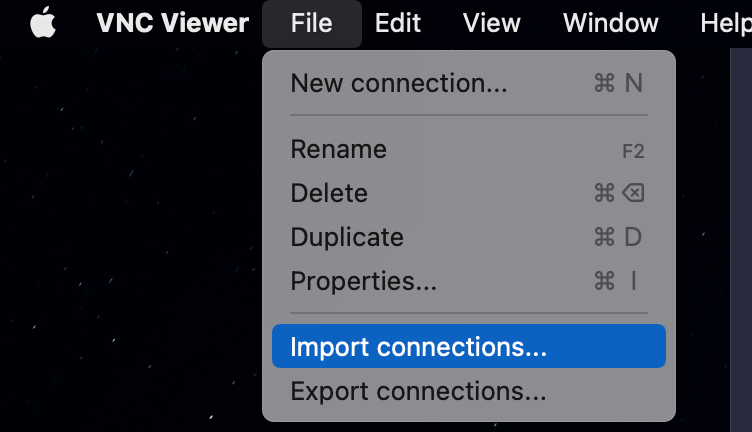Open the Edit menu
Image resolution: width=752 pixels, height=432 pixels.
(397, 23)
